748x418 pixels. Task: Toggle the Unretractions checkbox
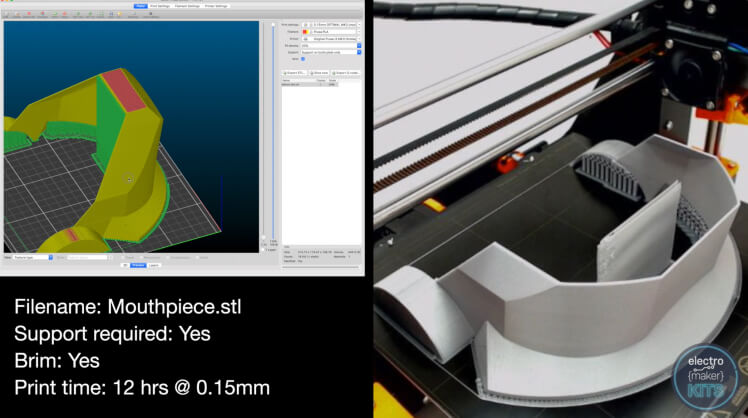coord(168,258)
